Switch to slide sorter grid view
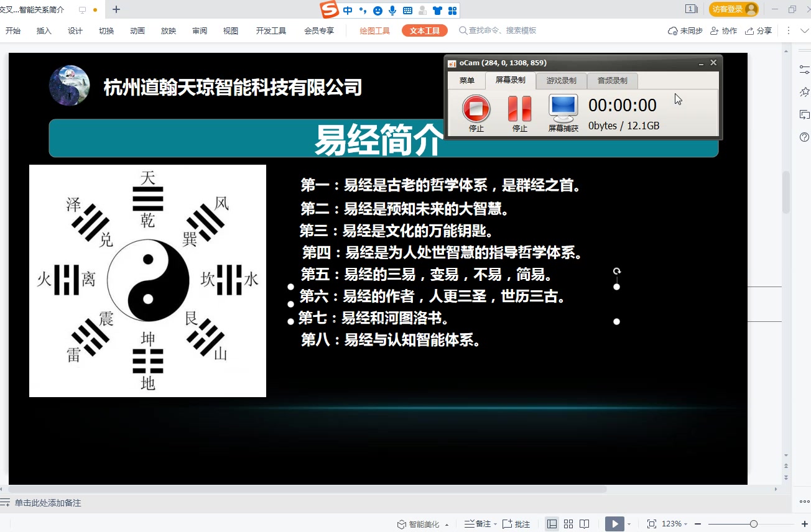Image resolution: width=811 pixels, height=532 pixels. point(568,524)
